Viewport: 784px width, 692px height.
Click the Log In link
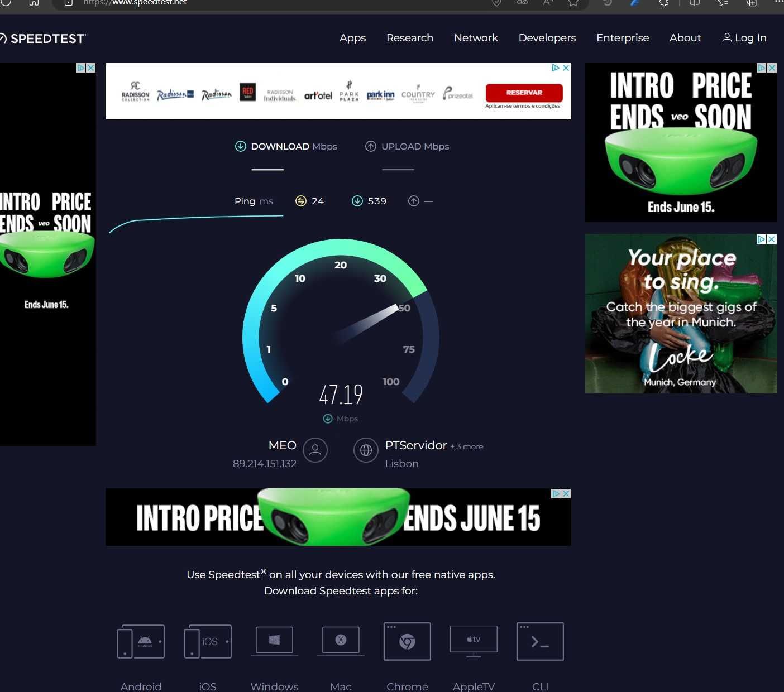744,38
